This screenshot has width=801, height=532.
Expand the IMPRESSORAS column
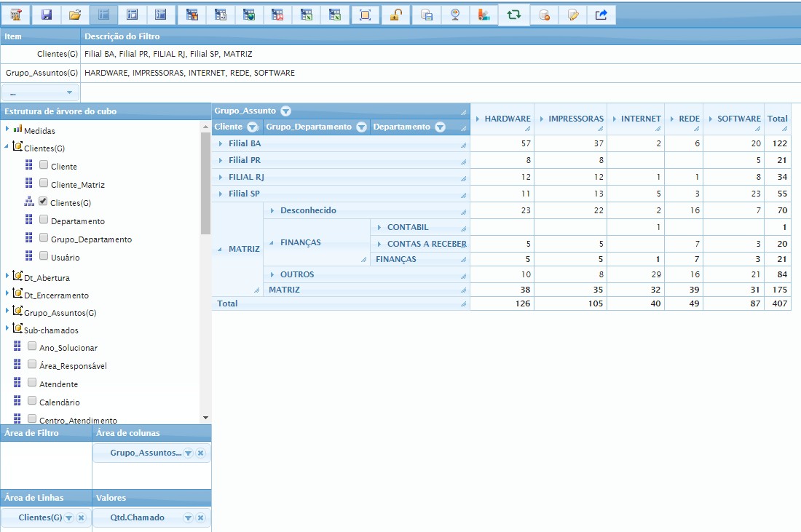[542, 119]
